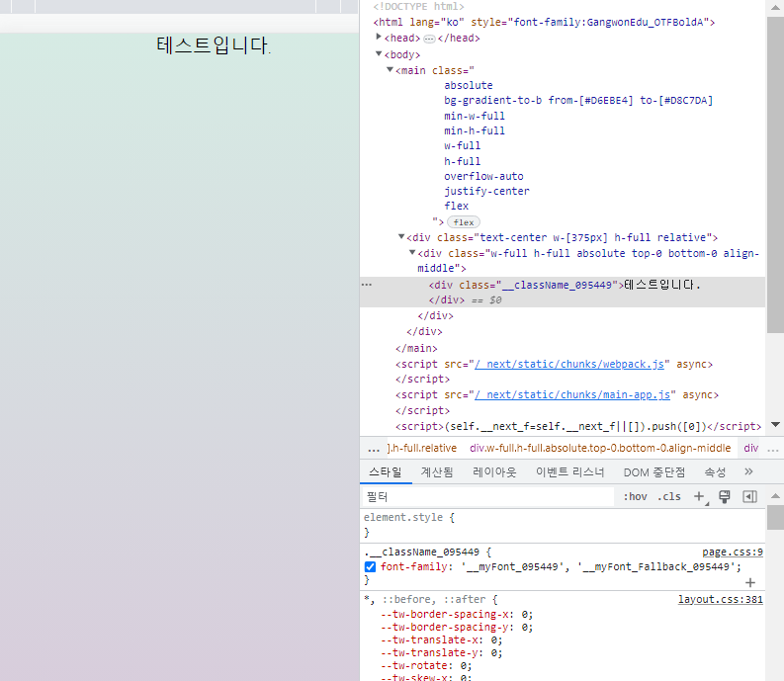Click the .__className_095449 selector
Image resolution: width=784 pixels, height=681 pixels.
422,552
